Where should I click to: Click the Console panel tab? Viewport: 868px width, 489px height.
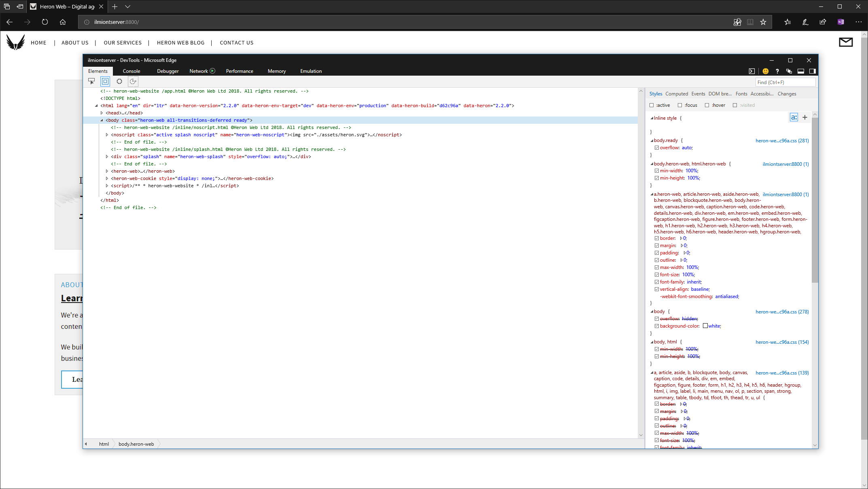pyautogui.click(x=131, y=71)
